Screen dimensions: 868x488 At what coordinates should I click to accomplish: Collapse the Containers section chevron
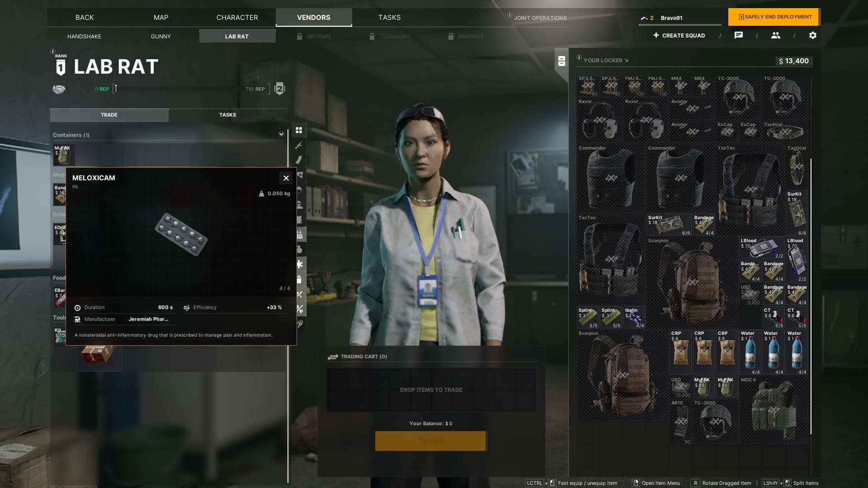click(x=281, y=134)
